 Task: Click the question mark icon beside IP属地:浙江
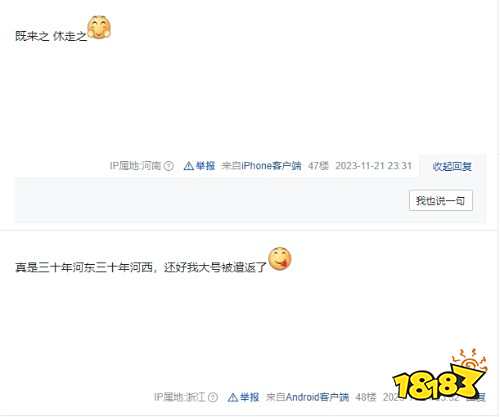coord(213,397)
